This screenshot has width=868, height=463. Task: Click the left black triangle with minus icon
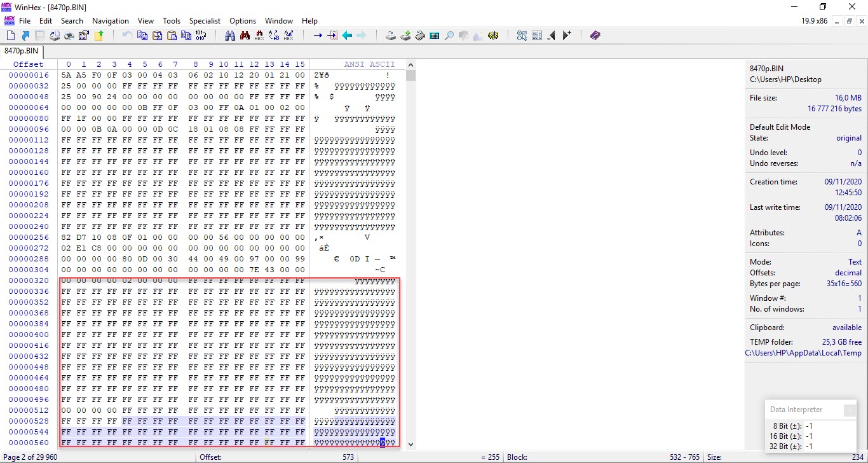click(x=552, y=36)
